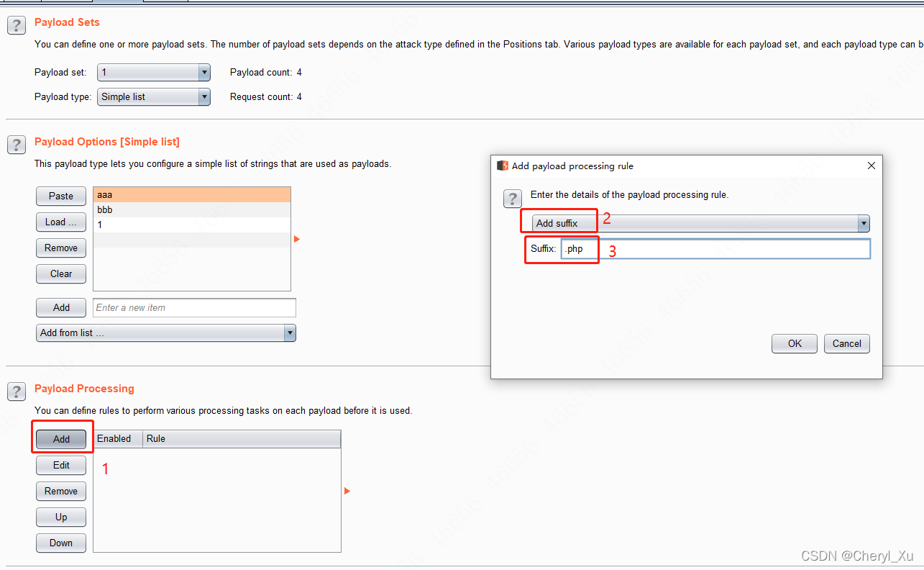Open the Payload set dropdown
The image size is (924, 570).
[x=154, y=72]
